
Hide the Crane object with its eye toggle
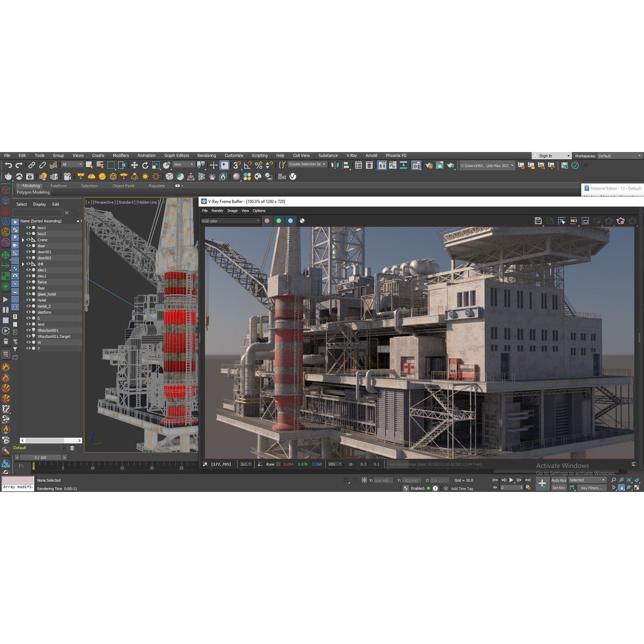tap(29, 240)
